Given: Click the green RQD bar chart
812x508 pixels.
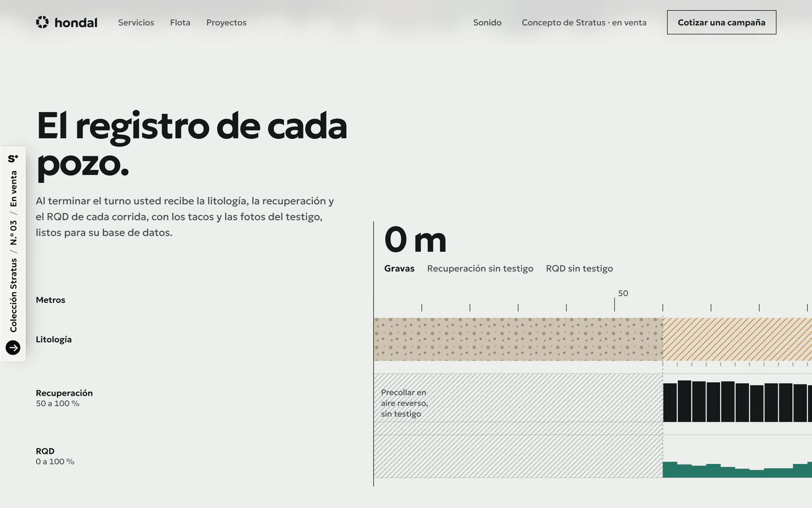Looking at the screenshot, I should point(737,470).
